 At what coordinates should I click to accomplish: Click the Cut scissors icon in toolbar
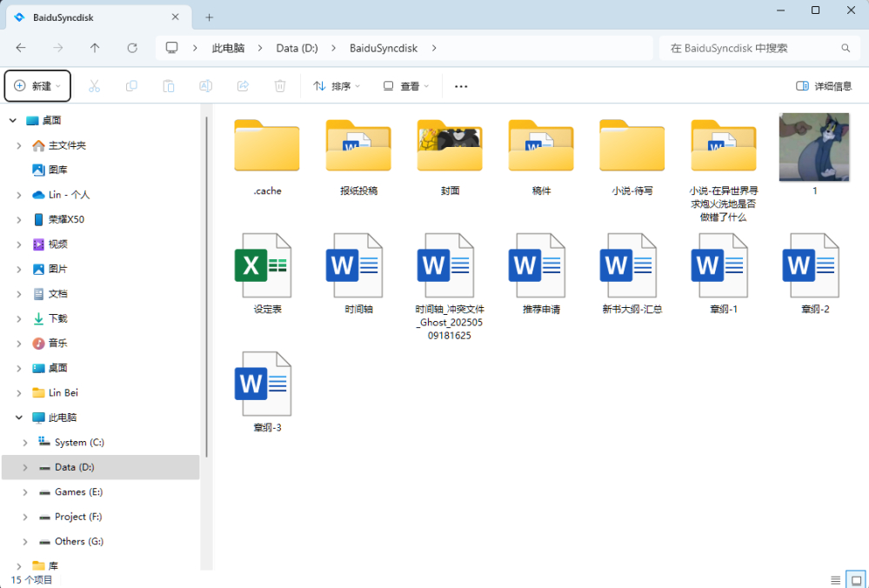point(95,86)
